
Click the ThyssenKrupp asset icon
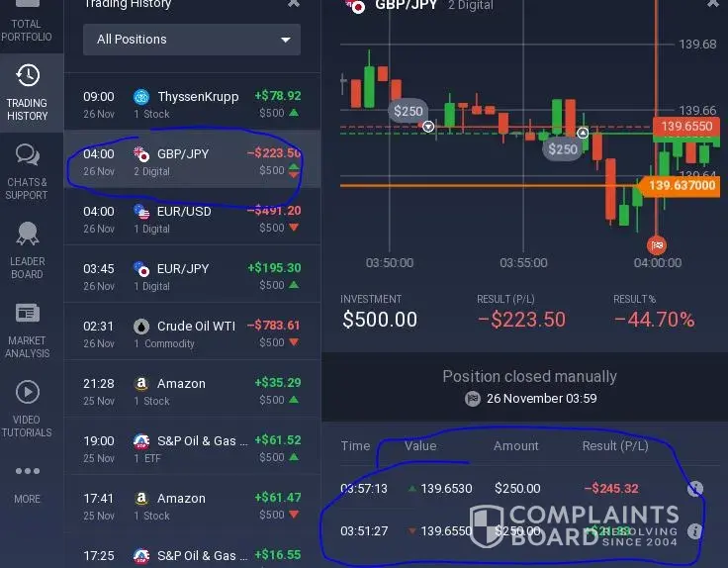(x=141, y=97)
